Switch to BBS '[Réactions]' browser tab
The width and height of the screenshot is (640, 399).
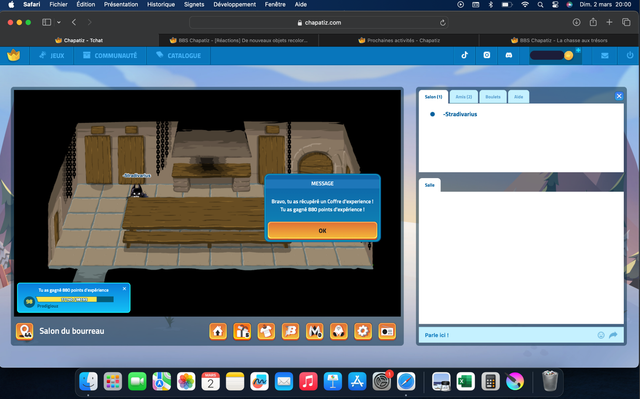pos(239,40)
